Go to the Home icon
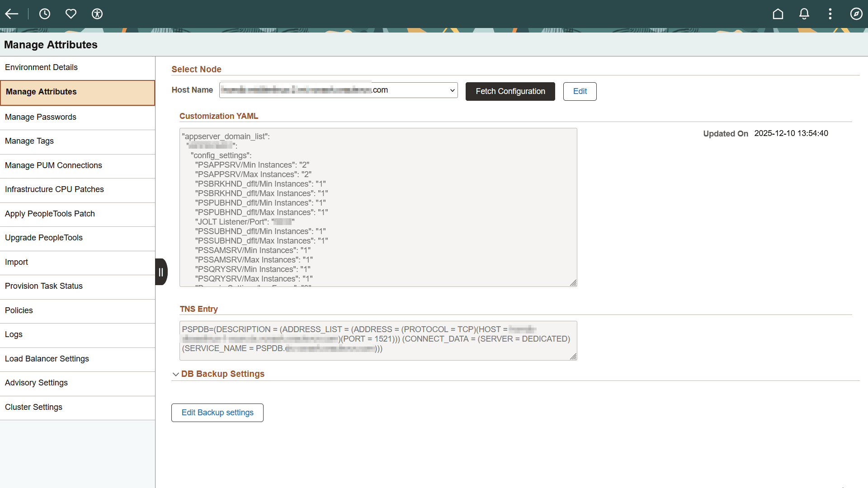 click(x=778, y=14)
